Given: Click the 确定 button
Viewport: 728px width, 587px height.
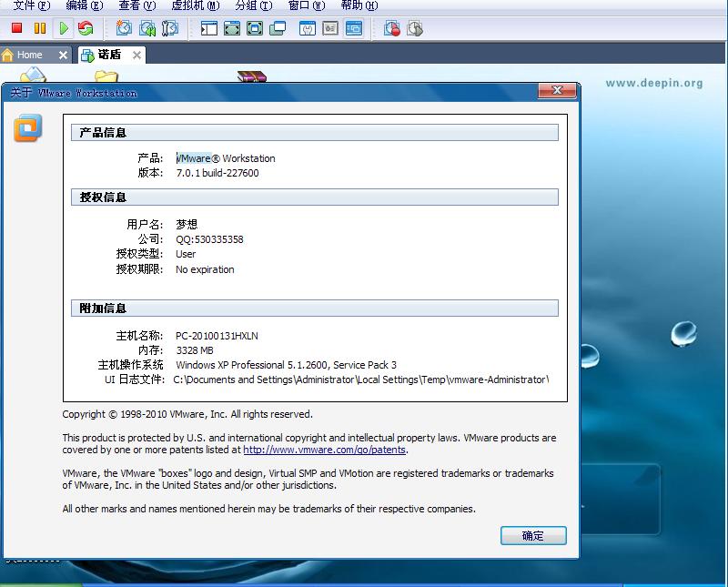Looking at the screenshot, I should [x=533, y=535].
